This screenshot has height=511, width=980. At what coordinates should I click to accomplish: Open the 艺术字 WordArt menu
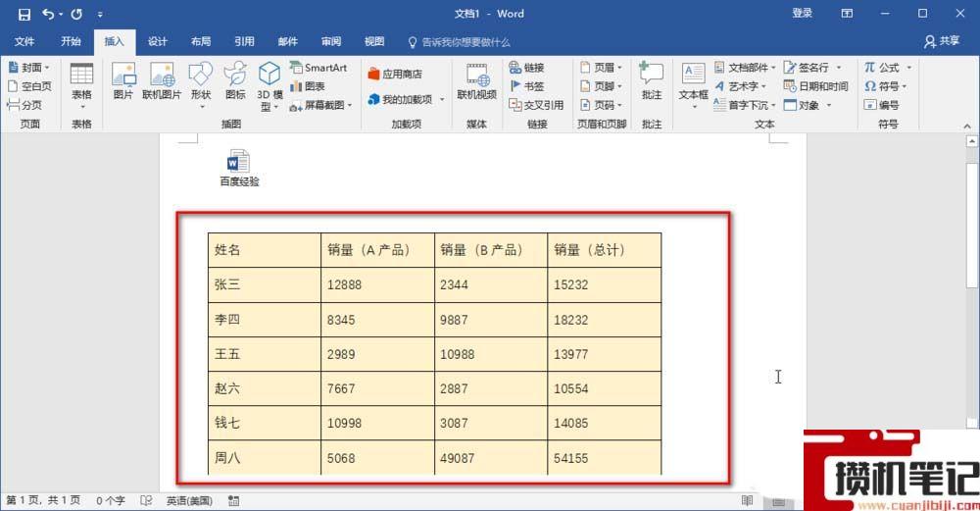pyautogui.click(x=741, y=86)
